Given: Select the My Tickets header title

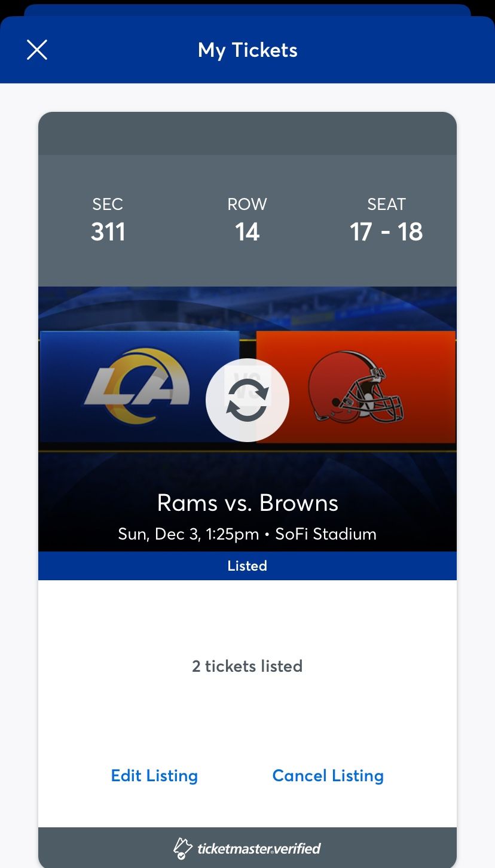Looking at the screenshot, I should [247, 50].
